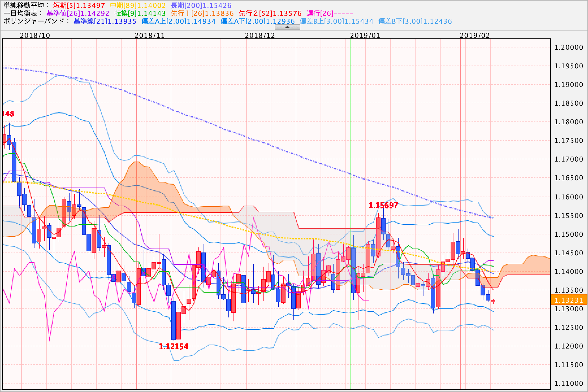
Task: Click the leading span 先行2[52]1.13576
Action: pos(270,13)
